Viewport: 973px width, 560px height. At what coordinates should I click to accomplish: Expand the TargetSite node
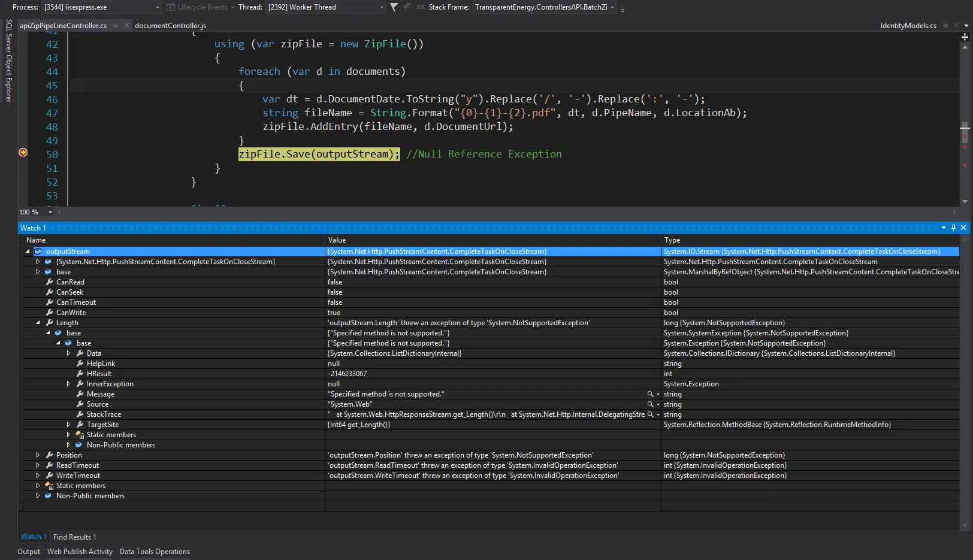point(68,425)
